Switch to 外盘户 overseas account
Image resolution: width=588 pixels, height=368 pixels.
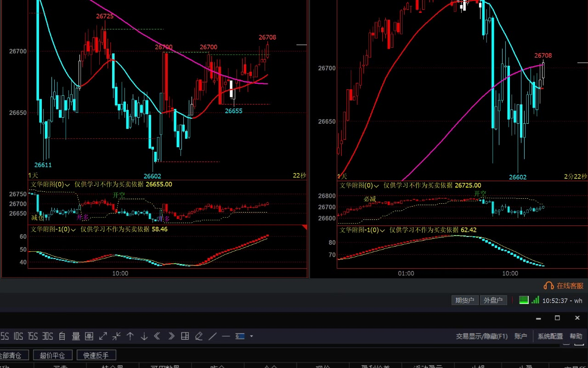pyautogui.click(x=493, y=300)
